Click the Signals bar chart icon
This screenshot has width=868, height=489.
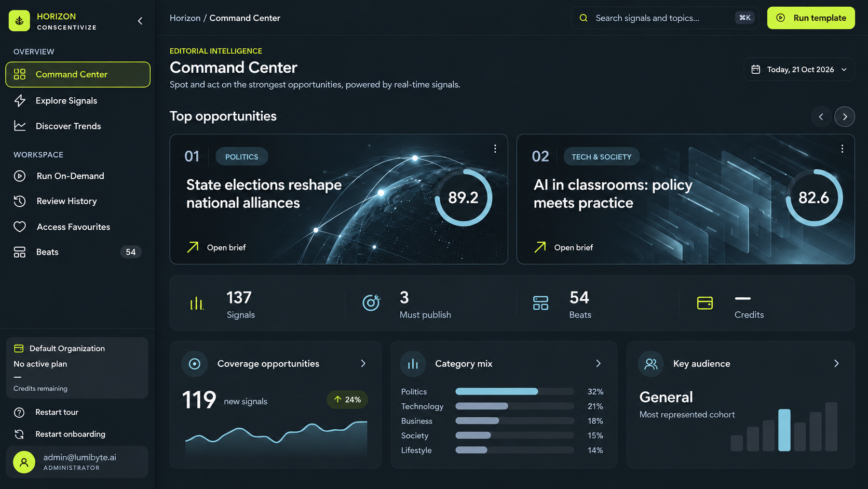(x=197, y=303)
